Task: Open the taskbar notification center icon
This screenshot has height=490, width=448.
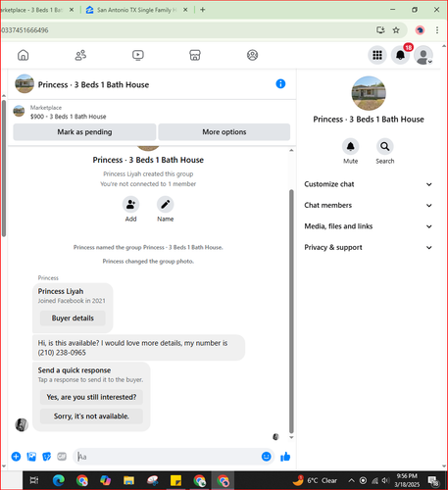Action: tap(433, 480)
